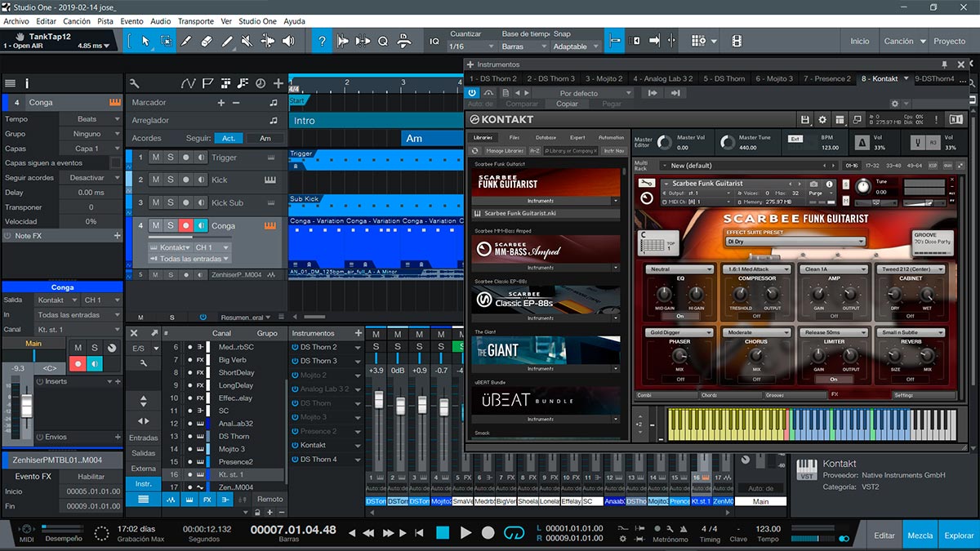This screenshot has width=980, height=551.
Task: Click Library or Company search field
Action: point(572,151)
